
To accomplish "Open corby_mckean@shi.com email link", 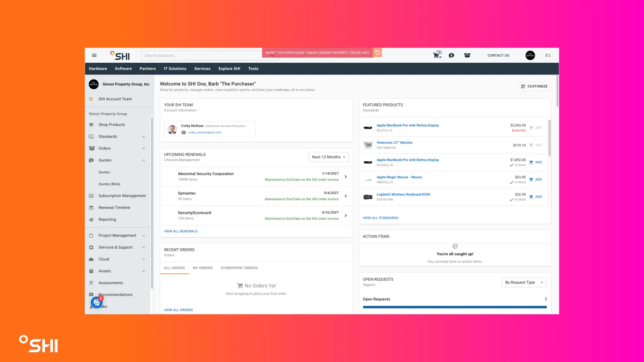I will (204, 132).
